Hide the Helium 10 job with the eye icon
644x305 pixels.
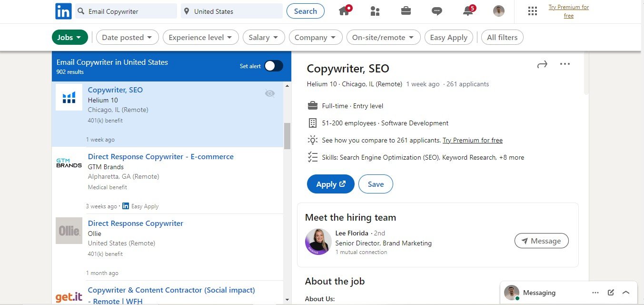[270, 93]
